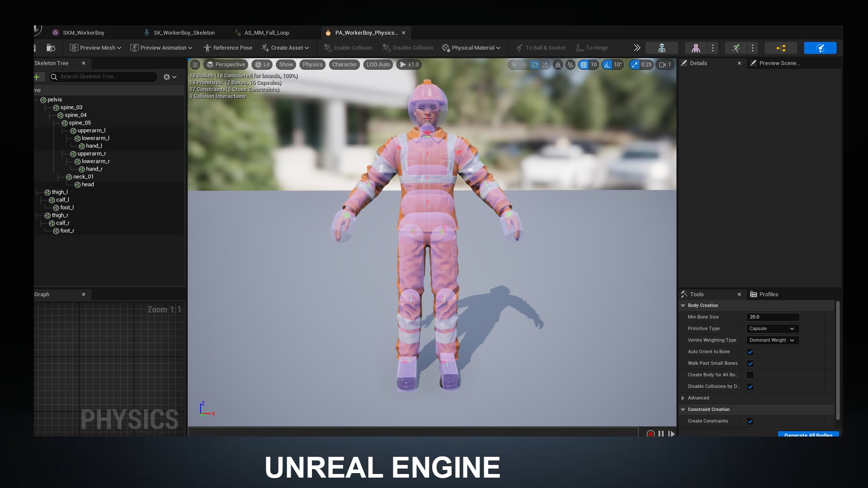This screenshot has width=868, height=488.
Task: Open the Skeleton editor mode icon
Action: click(661, 48)
